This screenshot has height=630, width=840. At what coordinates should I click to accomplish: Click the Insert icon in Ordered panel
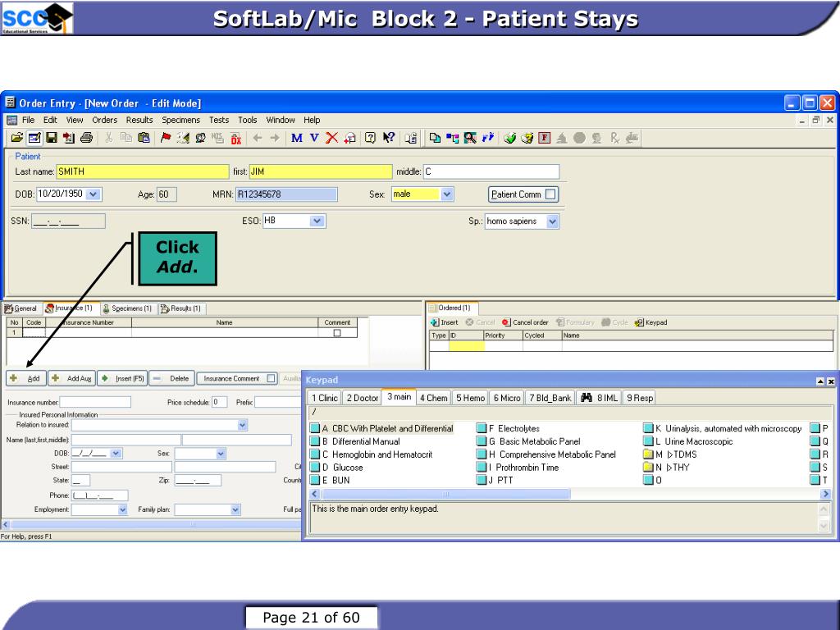435,322
